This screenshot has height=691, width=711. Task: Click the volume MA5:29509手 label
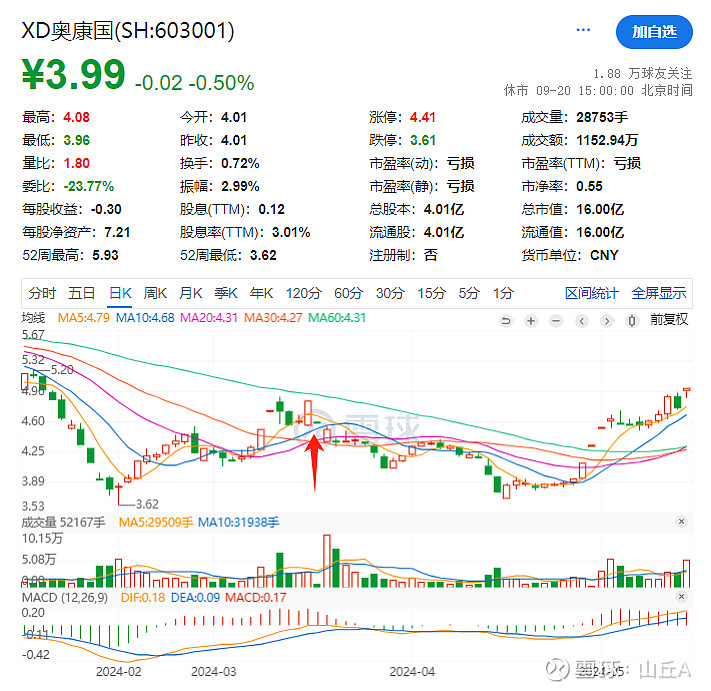[x=156, y=522]
